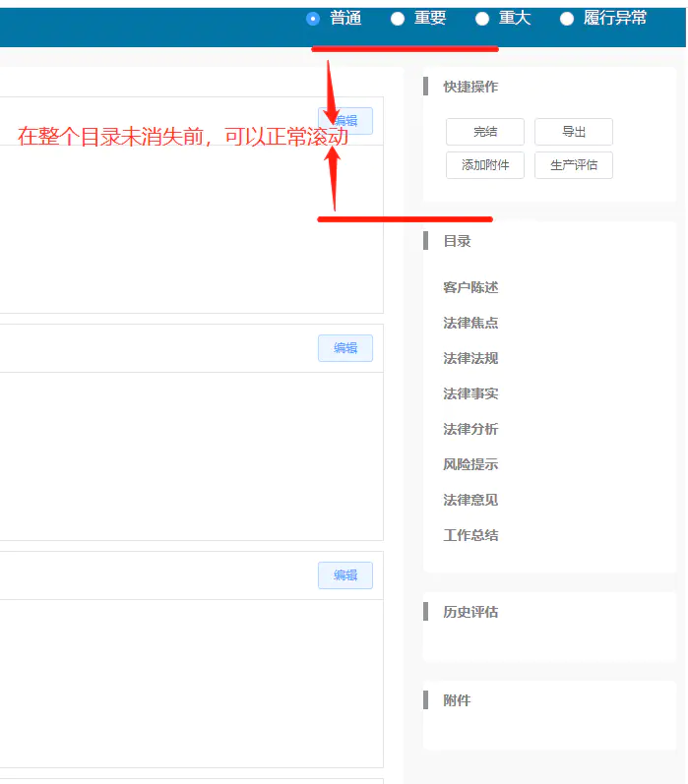This screenshot has width=688, height=784.
Task: Click the 编辑 button in the second section
Action: click(x=345, y=348)
